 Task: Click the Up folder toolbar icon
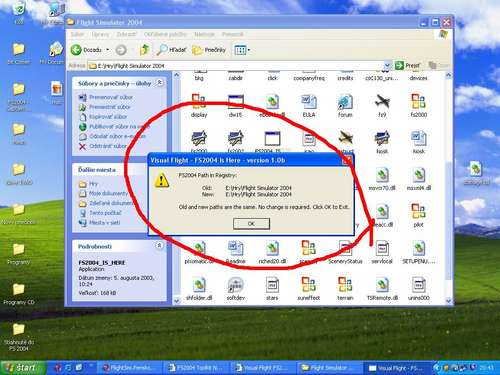click(144, 50)
